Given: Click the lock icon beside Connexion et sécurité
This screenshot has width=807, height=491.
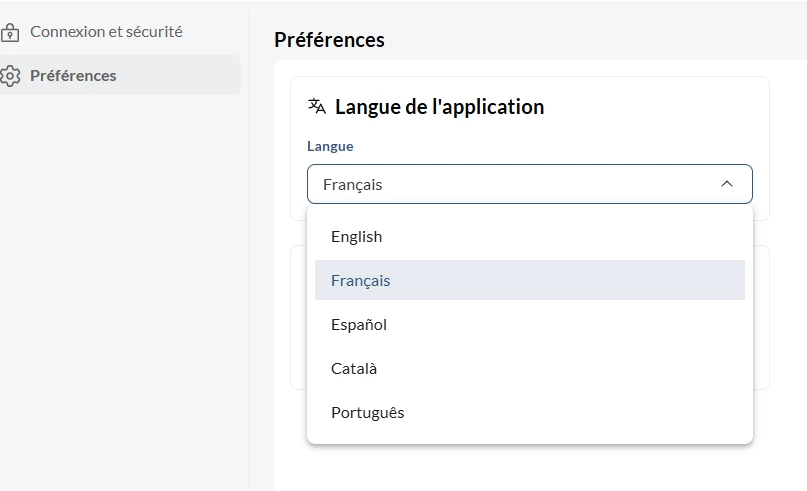Looking at the screenshot, I should tap(10, 32).
